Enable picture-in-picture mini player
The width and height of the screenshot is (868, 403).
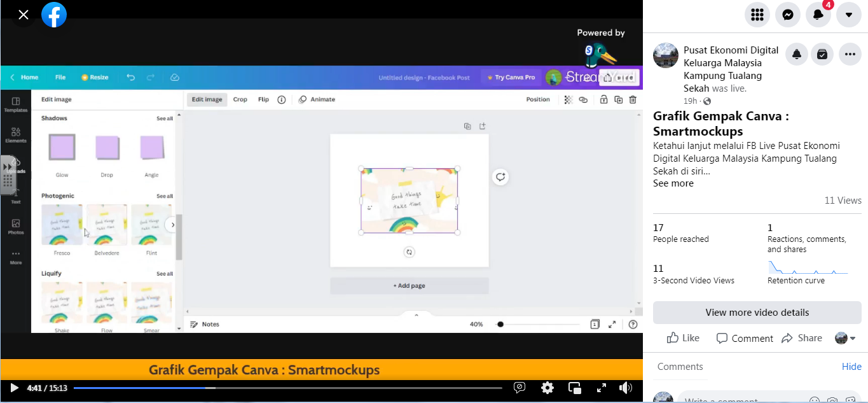(575, 388)
